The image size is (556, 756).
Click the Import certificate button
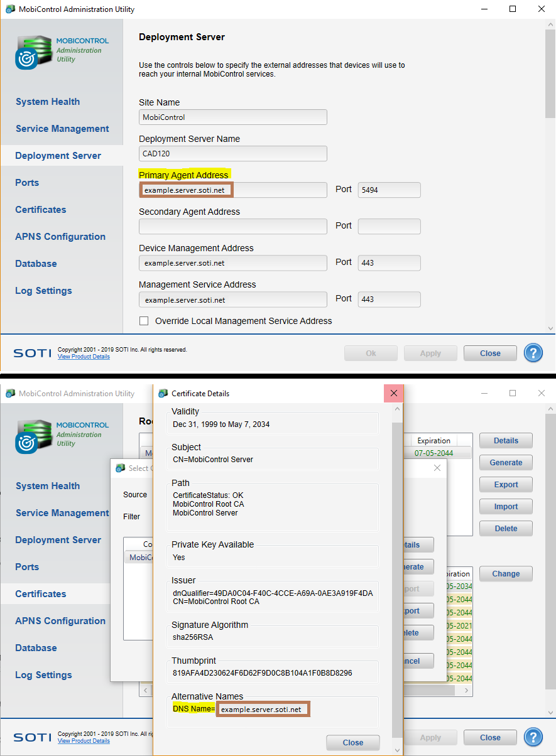506,507
